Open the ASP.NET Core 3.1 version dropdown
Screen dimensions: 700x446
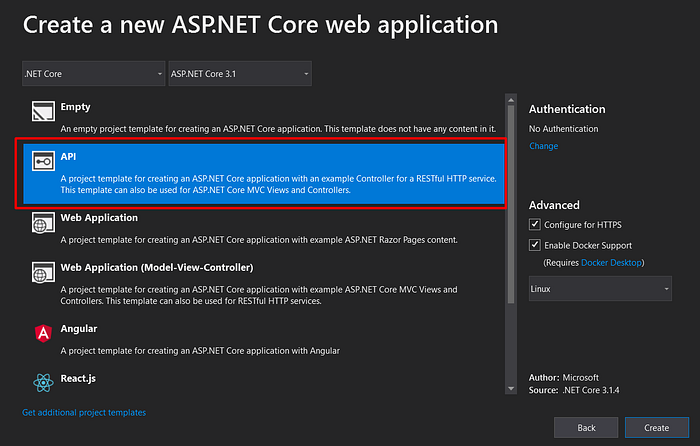click(x=240, y=74)
